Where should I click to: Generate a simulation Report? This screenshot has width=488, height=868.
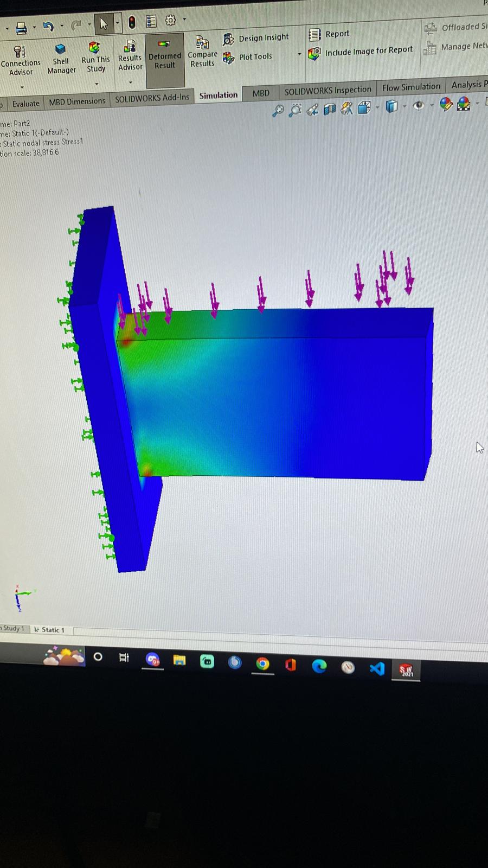pos(329,34)
